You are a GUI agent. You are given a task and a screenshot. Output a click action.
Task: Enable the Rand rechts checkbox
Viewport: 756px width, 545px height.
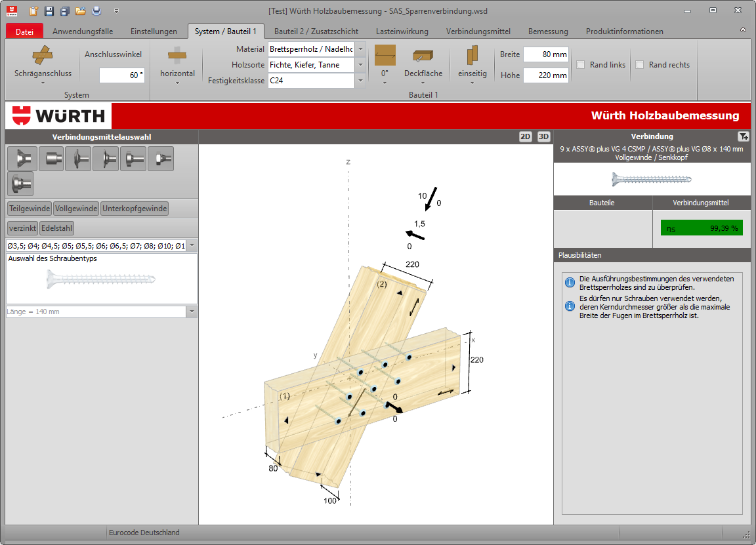pyautogui.click(x=640, y=64)
